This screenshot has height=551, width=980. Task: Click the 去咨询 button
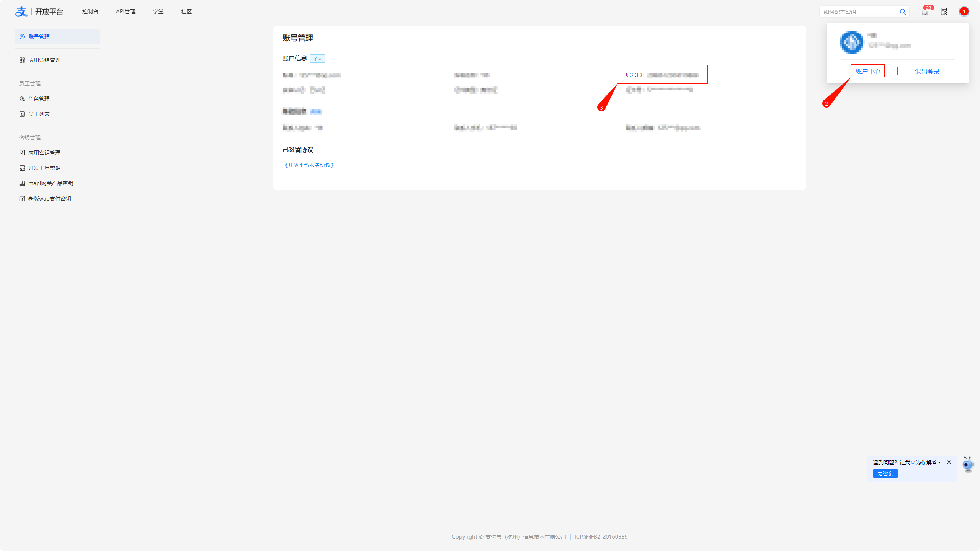click(x=885, y=474)
